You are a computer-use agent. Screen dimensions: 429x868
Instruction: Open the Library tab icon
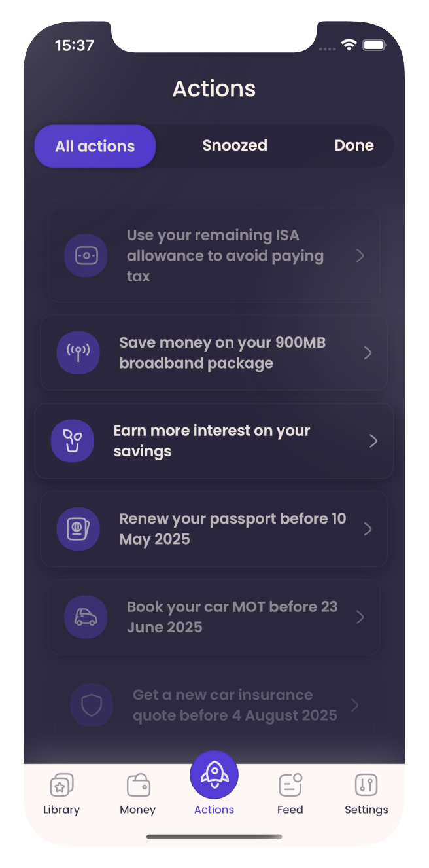[x=61, y=785]
